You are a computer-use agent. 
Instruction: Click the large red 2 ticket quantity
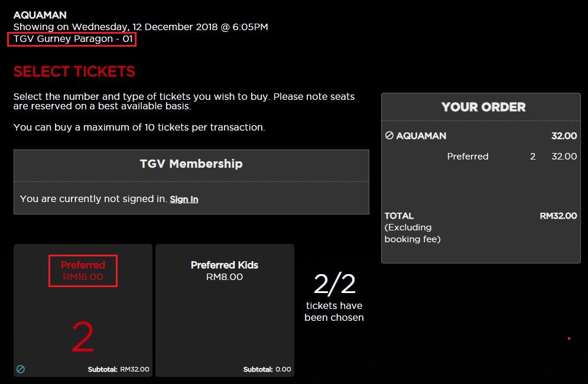83,338
